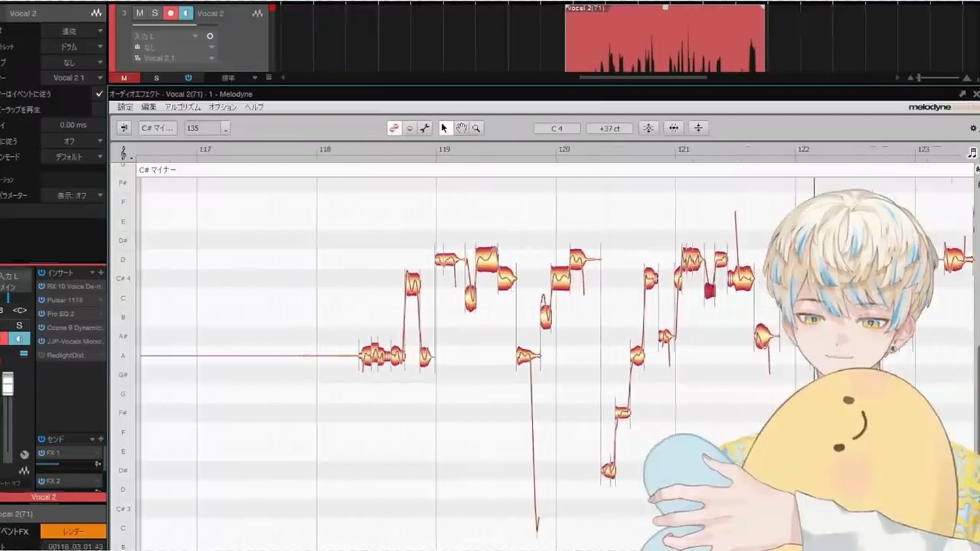Bypass Pro EQ 2 insert power button
The width and height of the screenshot is (980, 551).
point(42,313)
